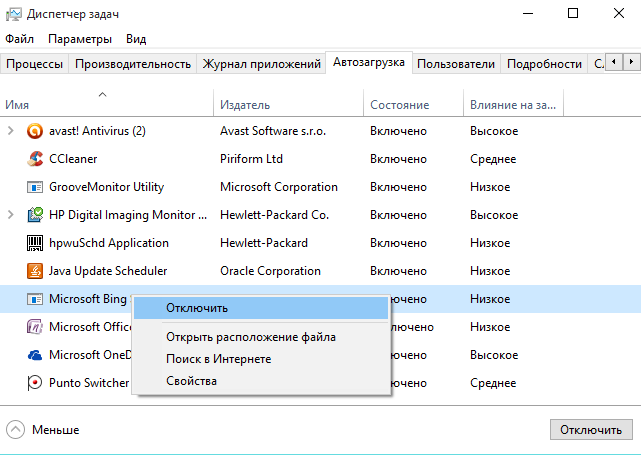Click the Oracle Corporation publisher cell
The image size is (641, 455).
click(x=270, y=271)
